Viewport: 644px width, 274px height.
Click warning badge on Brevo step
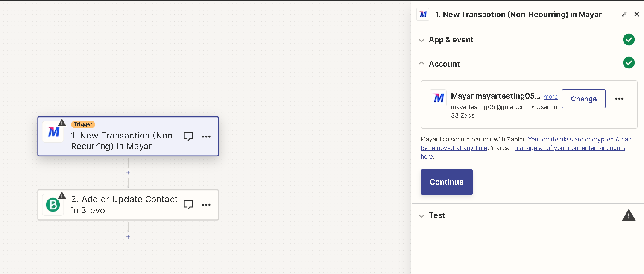pyautogui.click(x=62, y=196)
